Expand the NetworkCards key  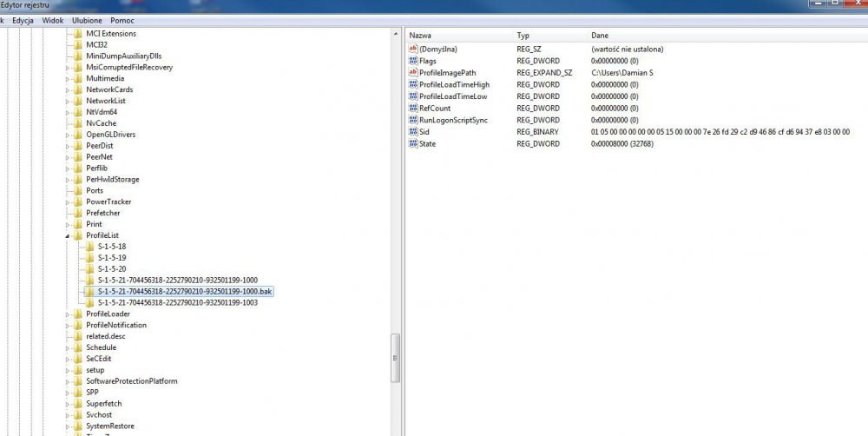(68, 89)
